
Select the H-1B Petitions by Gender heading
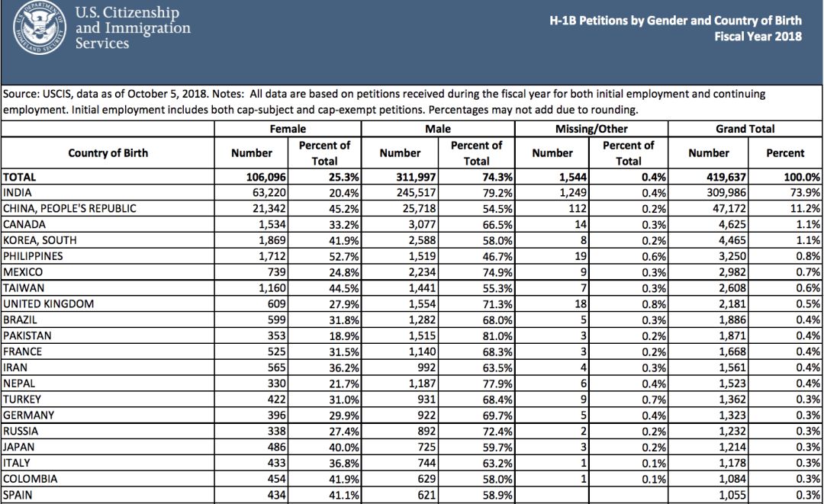click(x=675, y=21)
